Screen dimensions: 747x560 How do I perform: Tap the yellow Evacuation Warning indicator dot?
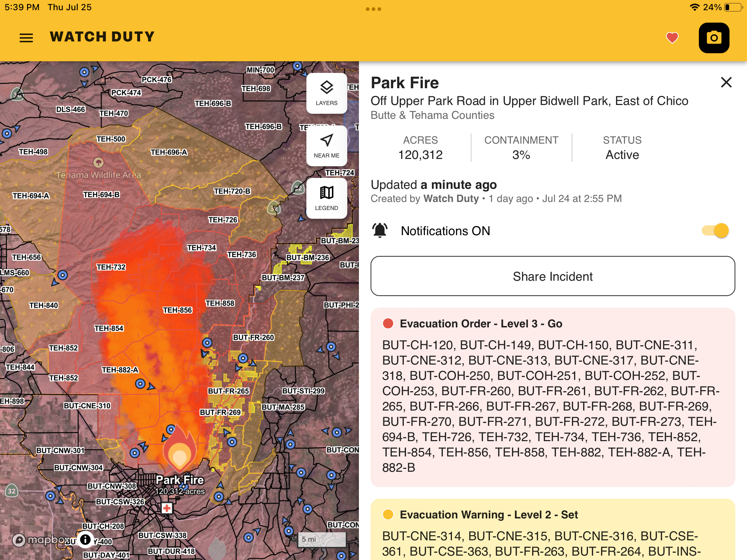click(x=388, y=514)
